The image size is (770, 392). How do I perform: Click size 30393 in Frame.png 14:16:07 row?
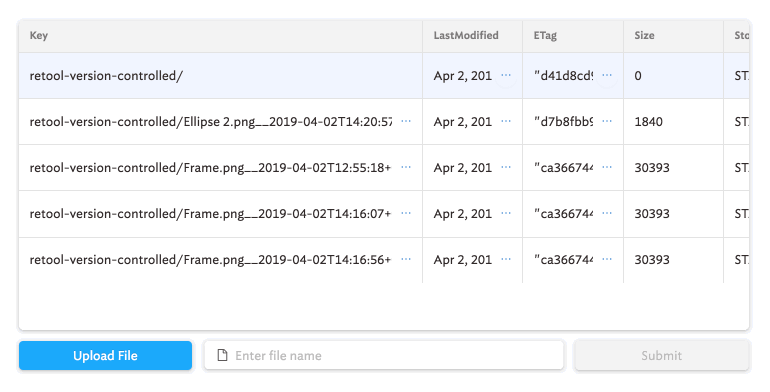(652, 214)
